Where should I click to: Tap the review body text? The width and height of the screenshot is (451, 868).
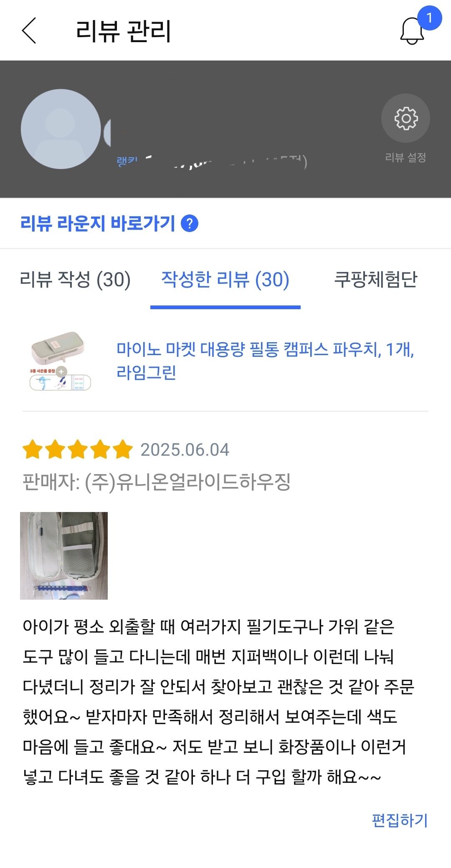pos(217,701)
